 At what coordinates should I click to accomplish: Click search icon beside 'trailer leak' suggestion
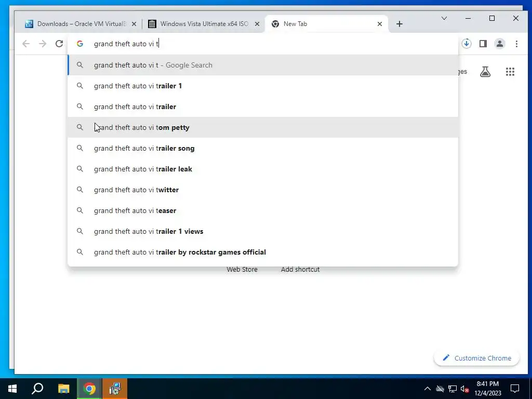click(x=79, y=169)
